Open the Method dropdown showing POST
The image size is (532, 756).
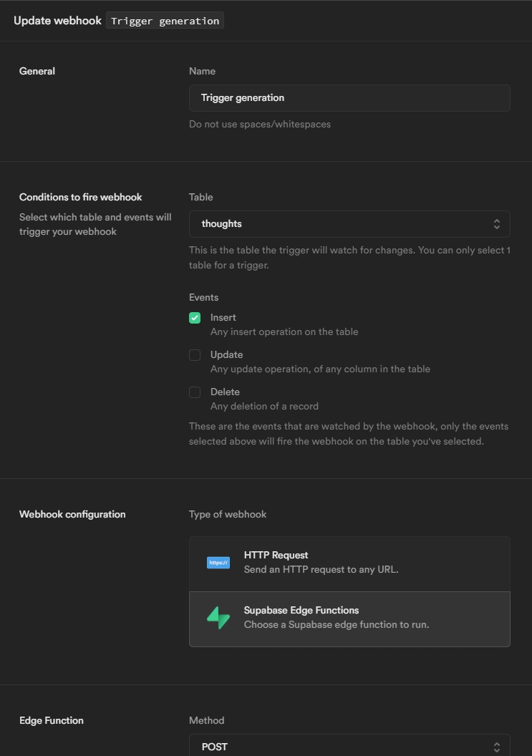[x=349, y=745]
